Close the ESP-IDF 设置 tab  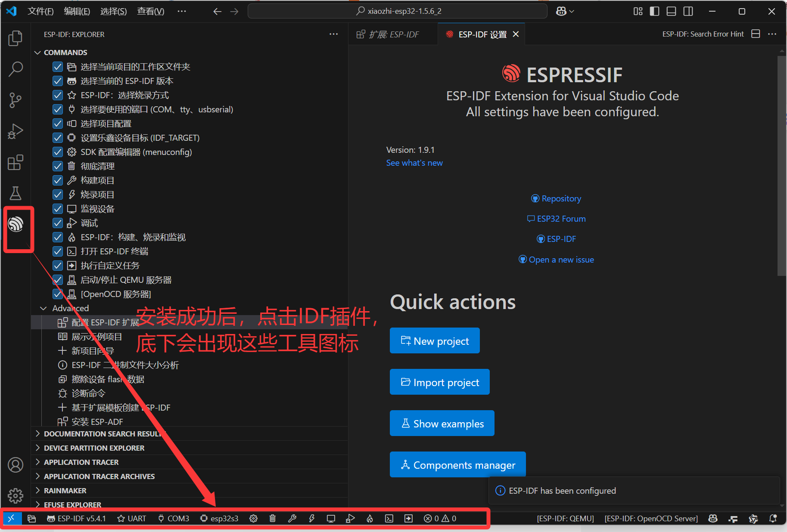pyautogui.click(x=516, y=34)
